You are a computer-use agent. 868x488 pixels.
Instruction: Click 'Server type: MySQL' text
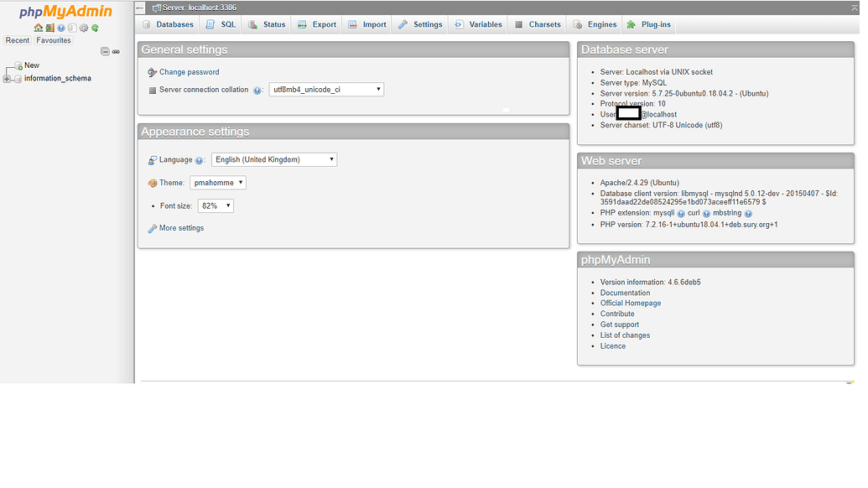point(633,83)
